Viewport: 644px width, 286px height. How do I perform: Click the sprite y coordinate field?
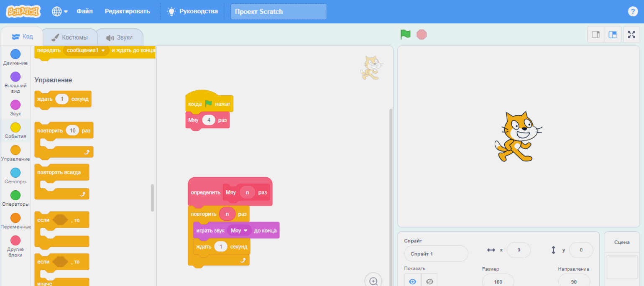581,250
